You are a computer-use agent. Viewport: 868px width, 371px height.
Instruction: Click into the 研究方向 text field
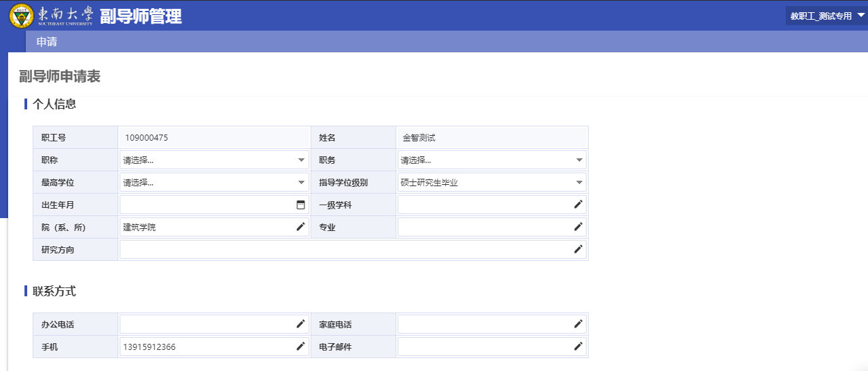pyautogui.click(x=343, y=249)
